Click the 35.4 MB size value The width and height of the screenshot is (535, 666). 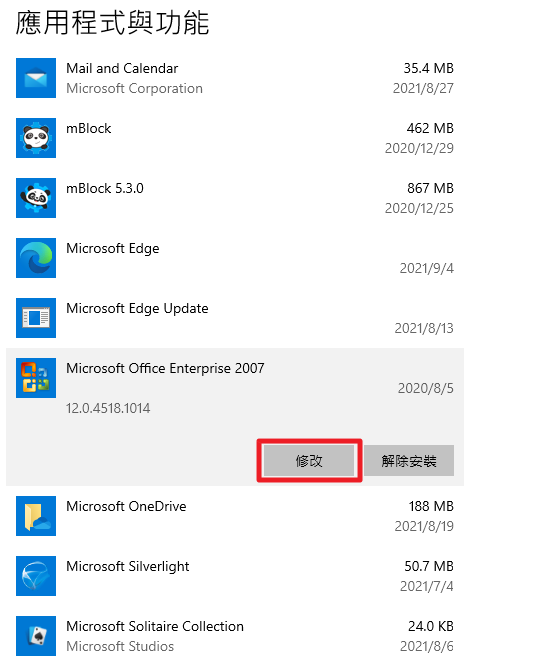(x=428, y=68)
